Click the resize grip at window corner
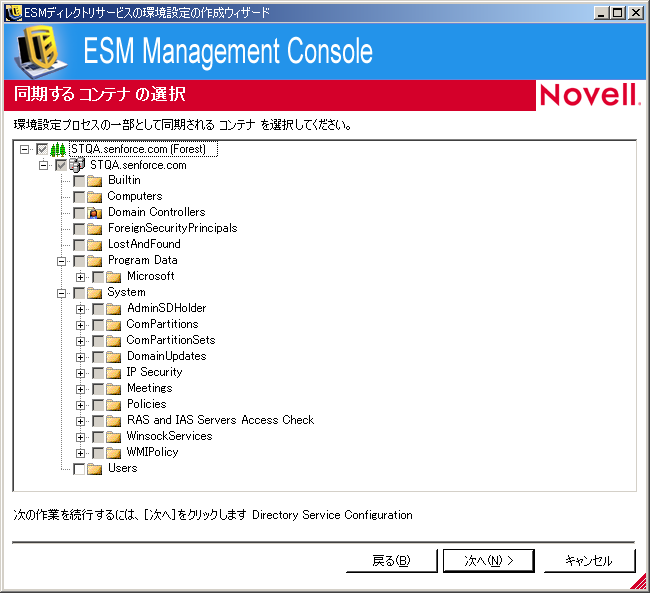Image resolution: width=650 pixels, height=593 pixels. click(639, 581)
